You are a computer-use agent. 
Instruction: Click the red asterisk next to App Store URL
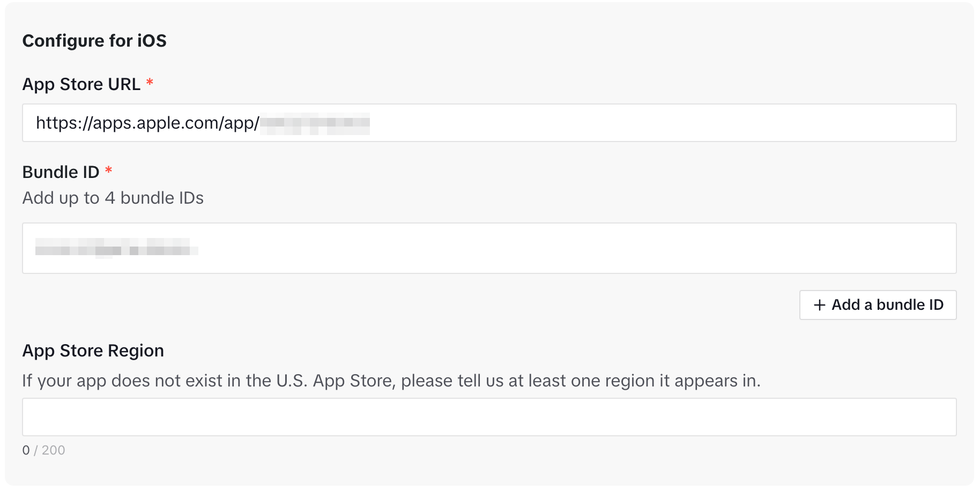pos(150,83)
